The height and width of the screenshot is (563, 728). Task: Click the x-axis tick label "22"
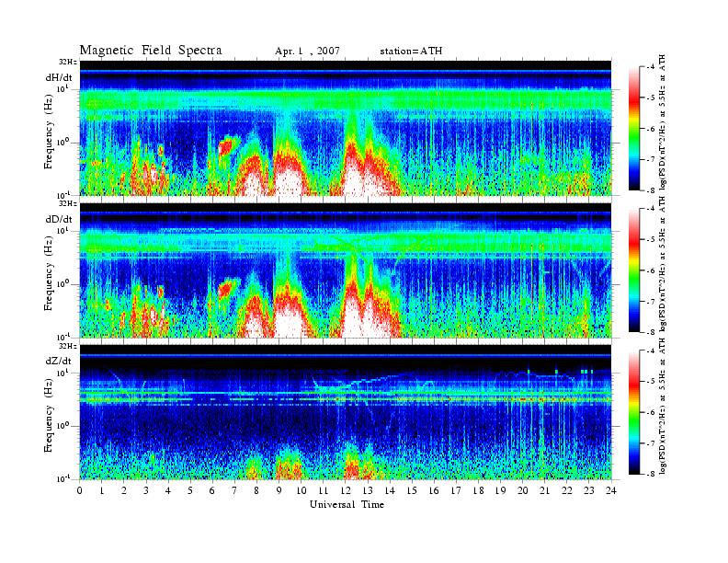(567, 490)
